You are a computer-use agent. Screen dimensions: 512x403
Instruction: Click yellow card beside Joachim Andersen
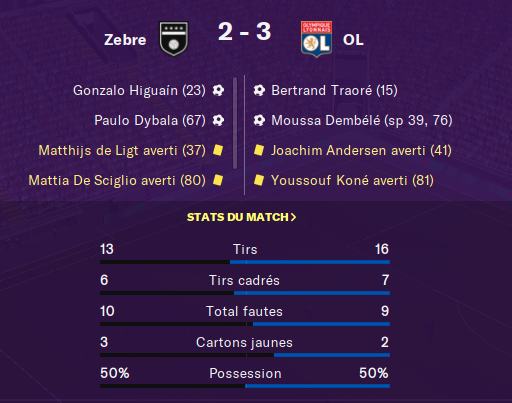click(x=259, y=150)
